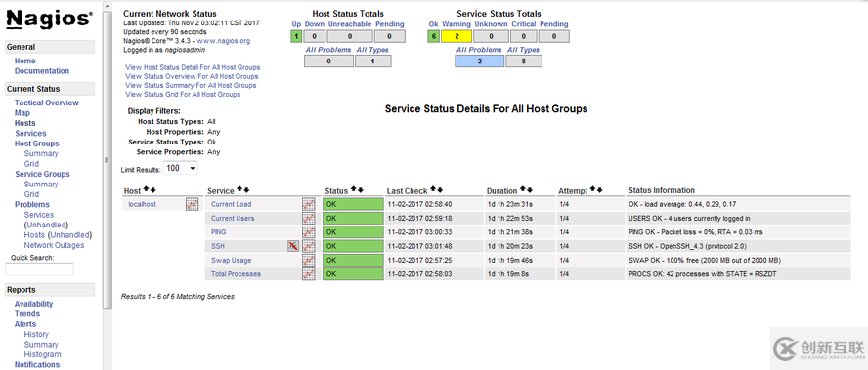Click View Status Summary For All Host Groups
The width and height of the screenshot is (868, 370).
click(191, 85)
